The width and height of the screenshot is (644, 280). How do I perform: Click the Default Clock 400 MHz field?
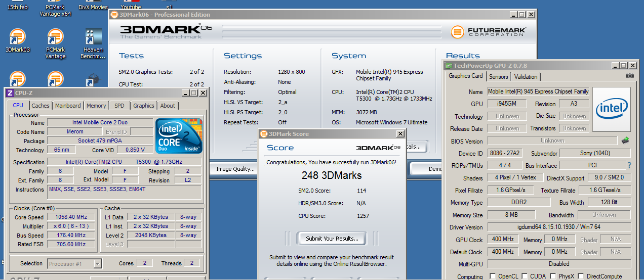pos(503,252)
